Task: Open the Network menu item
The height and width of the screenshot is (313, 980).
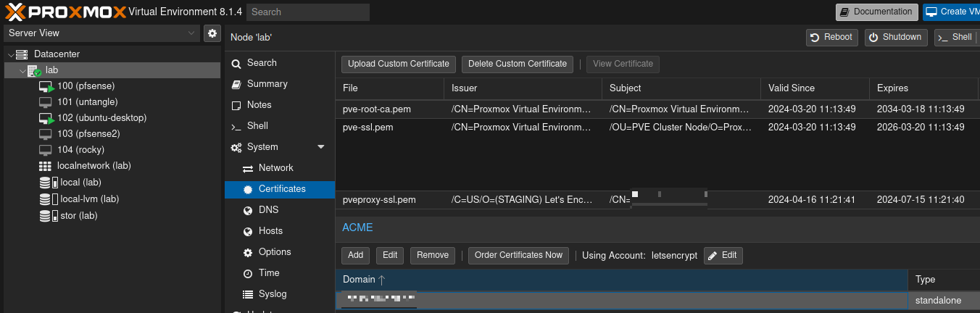Action: tap(280, 168)
